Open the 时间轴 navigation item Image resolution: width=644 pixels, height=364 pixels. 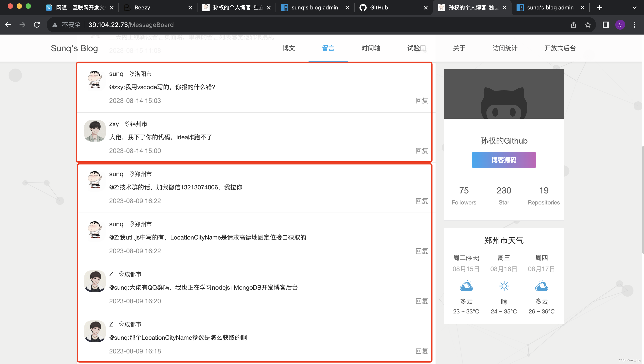coord(370,48)
